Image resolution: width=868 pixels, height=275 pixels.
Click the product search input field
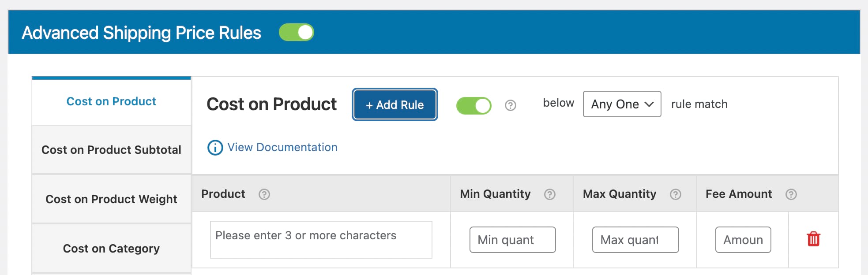(x=321, y=239)
